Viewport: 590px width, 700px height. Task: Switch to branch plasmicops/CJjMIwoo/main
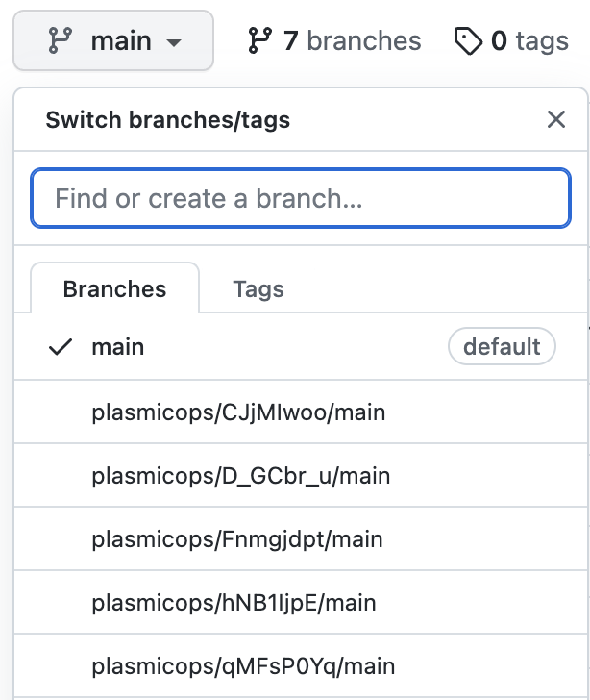coord(238,412)
